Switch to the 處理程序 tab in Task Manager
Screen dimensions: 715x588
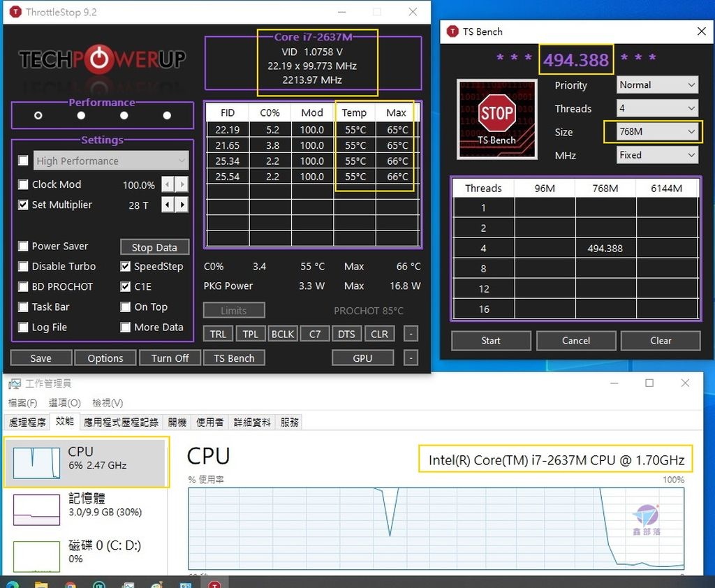pyautogui.click(x=27, y=421)
